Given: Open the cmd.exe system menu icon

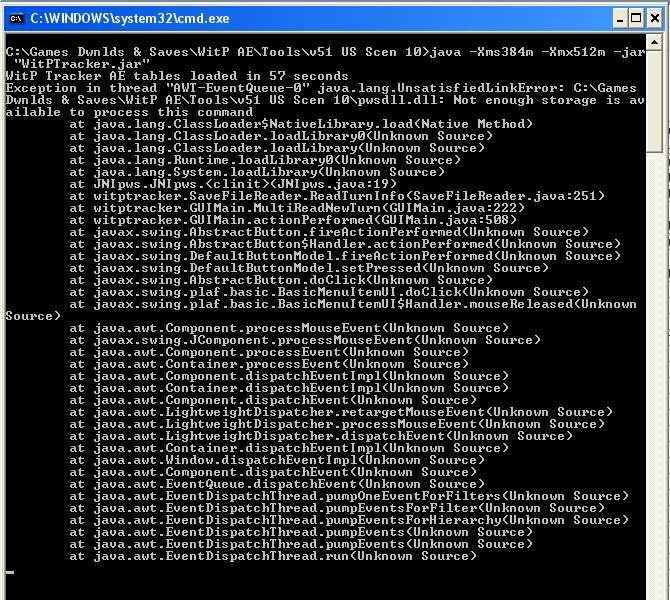Looking at the screenshot, I should pyautogui.click(x=16, y=18).
